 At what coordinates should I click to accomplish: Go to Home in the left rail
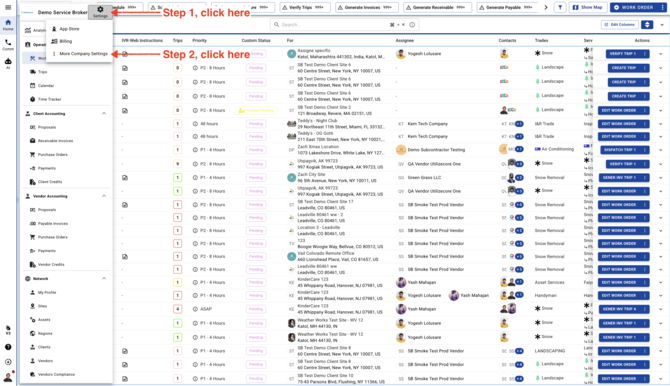click(x=8, y=24)
